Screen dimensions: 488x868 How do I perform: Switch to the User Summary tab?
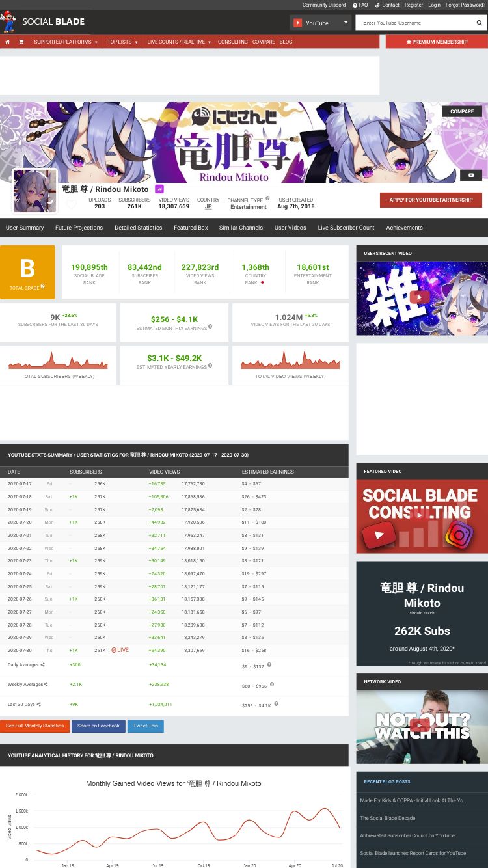tap(25, 228)
